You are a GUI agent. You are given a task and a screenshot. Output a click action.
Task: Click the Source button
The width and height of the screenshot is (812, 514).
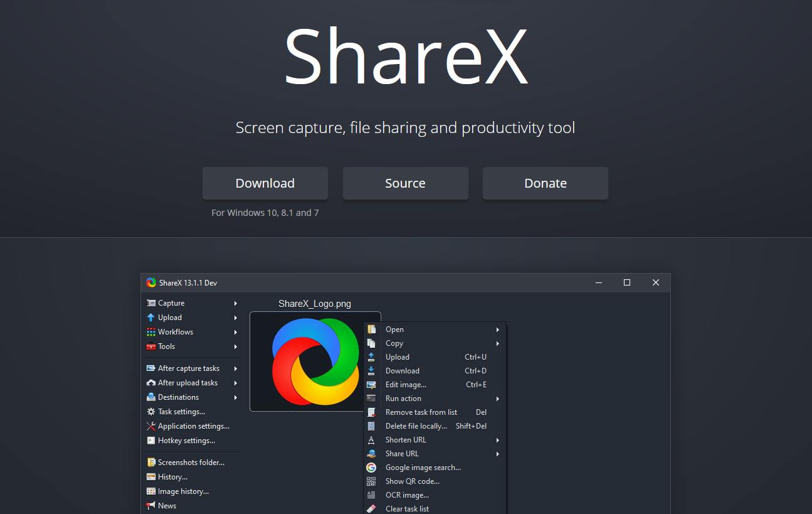405,183
